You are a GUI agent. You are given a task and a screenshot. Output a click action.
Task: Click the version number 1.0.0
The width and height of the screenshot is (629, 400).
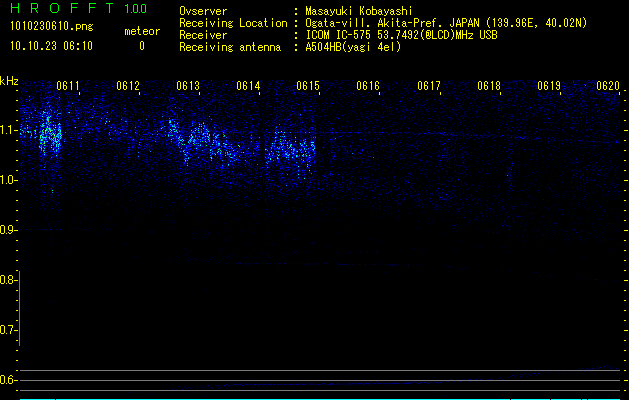136,9
